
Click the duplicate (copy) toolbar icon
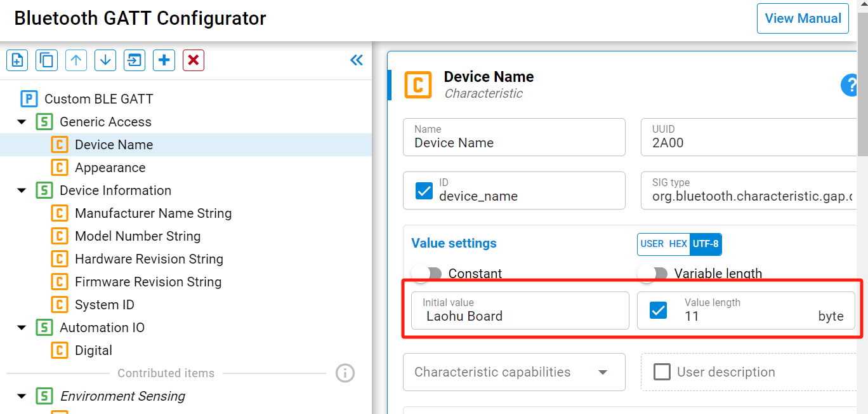pos(46,60)
